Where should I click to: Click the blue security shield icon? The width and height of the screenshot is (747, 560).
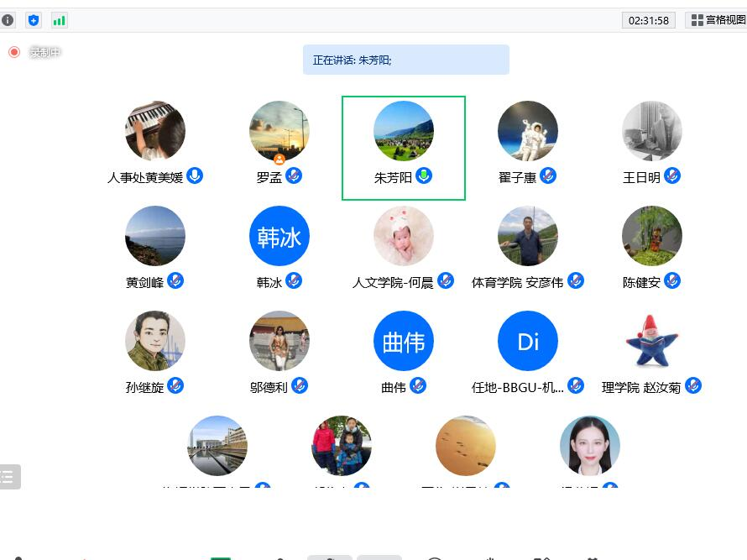[x=34, y=20]
